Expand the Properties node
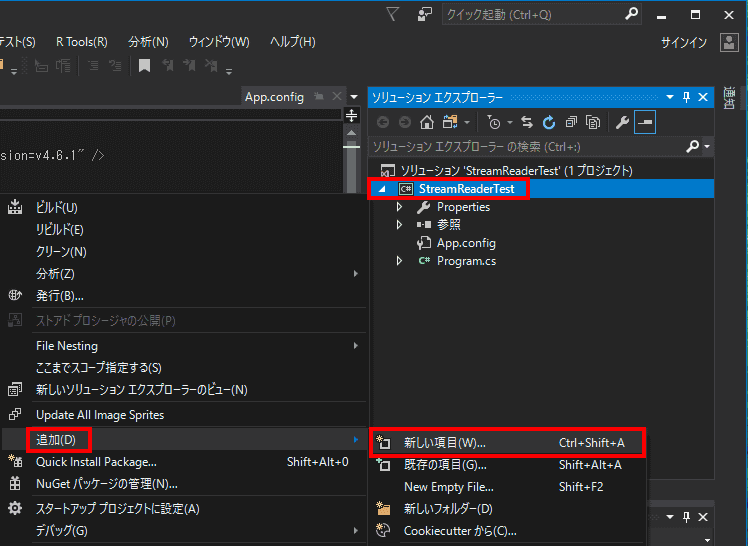The height and width of the screenshot is (546, 748). click(400, 207)
